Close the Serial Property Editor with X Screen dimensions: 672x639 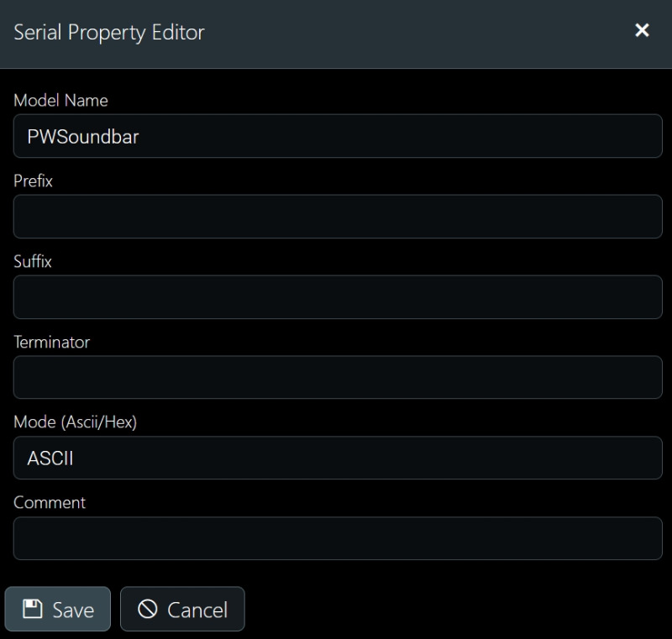[x=642, y=30]
